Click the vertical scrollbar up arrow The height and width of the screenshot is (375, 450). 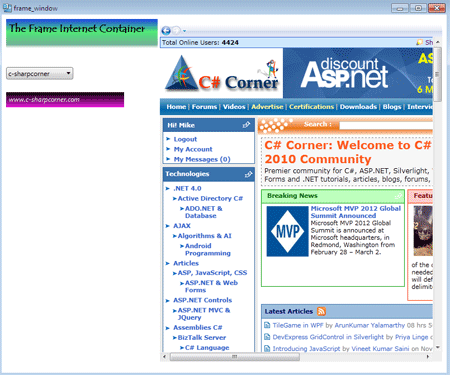438,42
